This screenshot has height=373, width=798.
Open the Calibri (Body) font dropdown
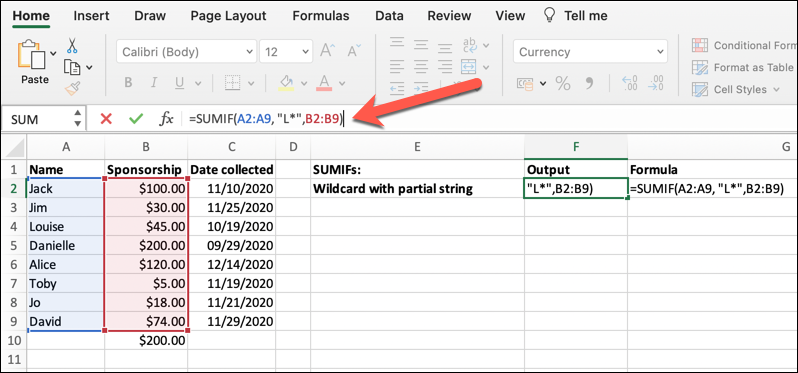[186, 52]
